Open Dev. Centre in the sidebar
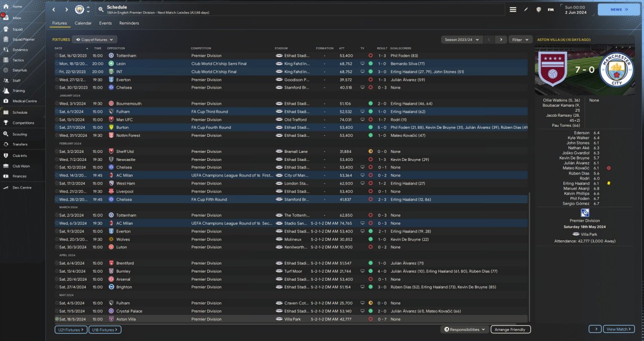Screen dimensions: 644x341 [22, 188]
